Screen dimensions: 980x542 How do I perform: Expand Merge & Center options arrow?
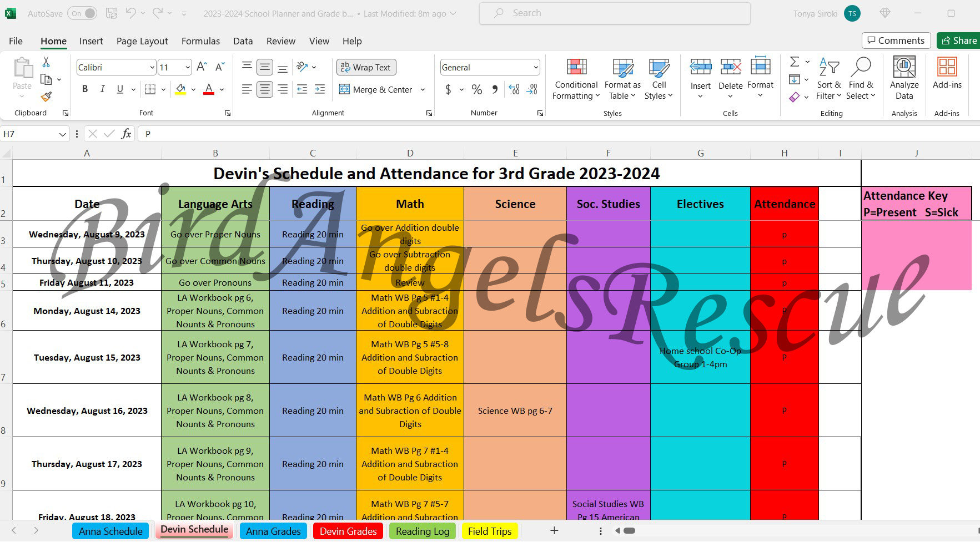tap(423, 89)
